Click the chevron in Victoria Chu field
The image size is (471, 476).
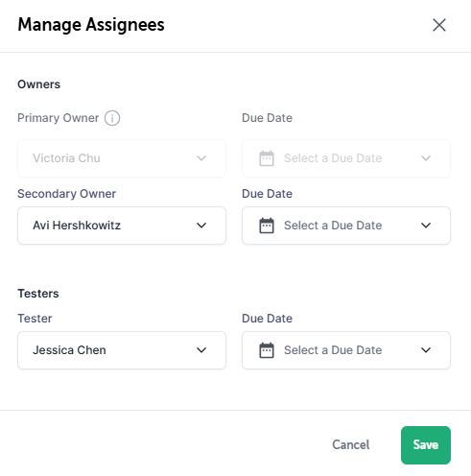pyautogui.click(x=201, y=158)
